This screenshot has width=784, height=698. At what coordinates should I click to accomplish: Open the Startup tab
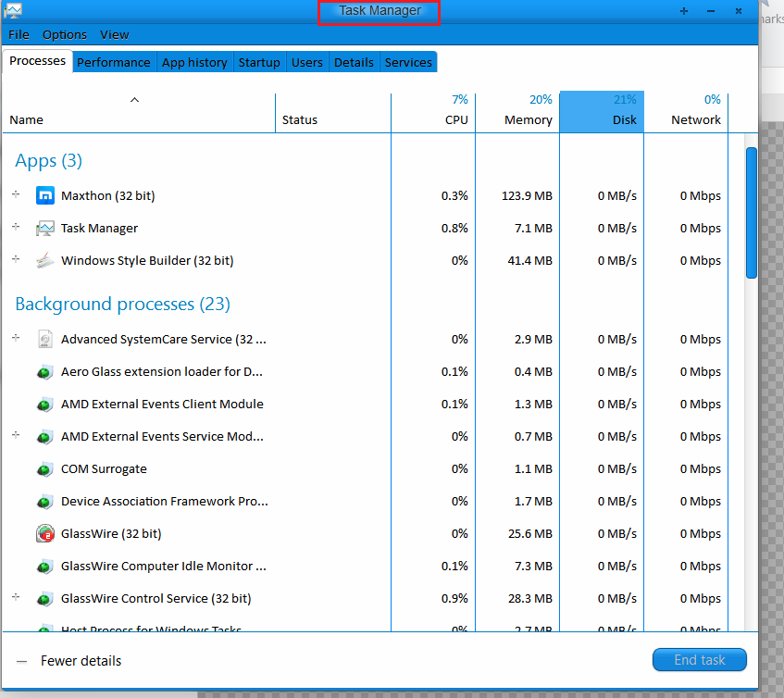[259, 62]
